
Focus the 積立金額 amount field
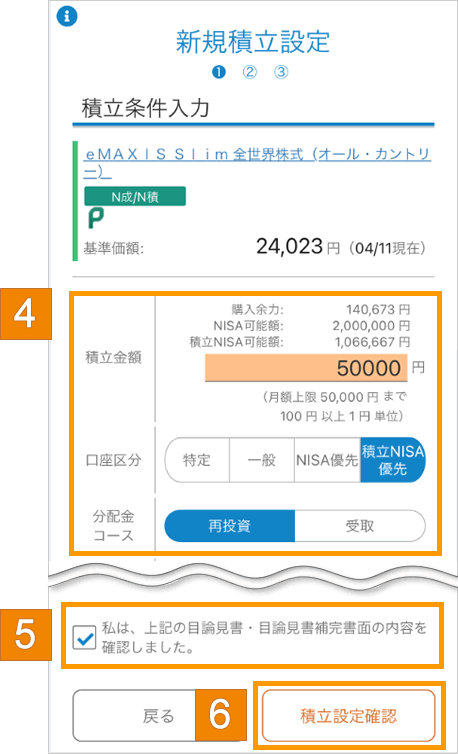click(306, 368)
